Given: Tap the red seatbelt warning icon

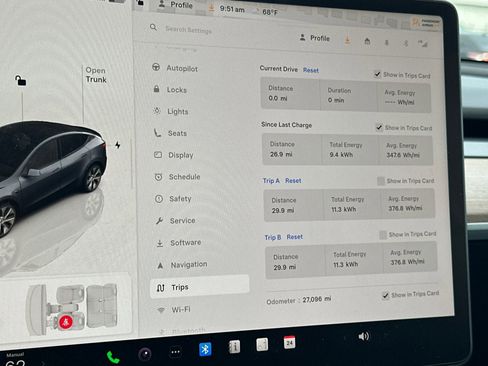Looking at the screenshot, I should [66, 322].
